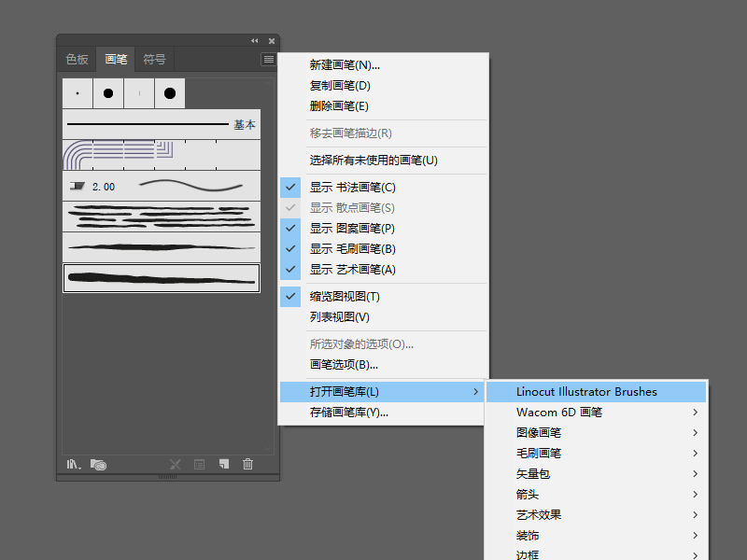Open the Brush Libraries menu icon
This screenshot has width=747, height=560.
tap(74, 464)
